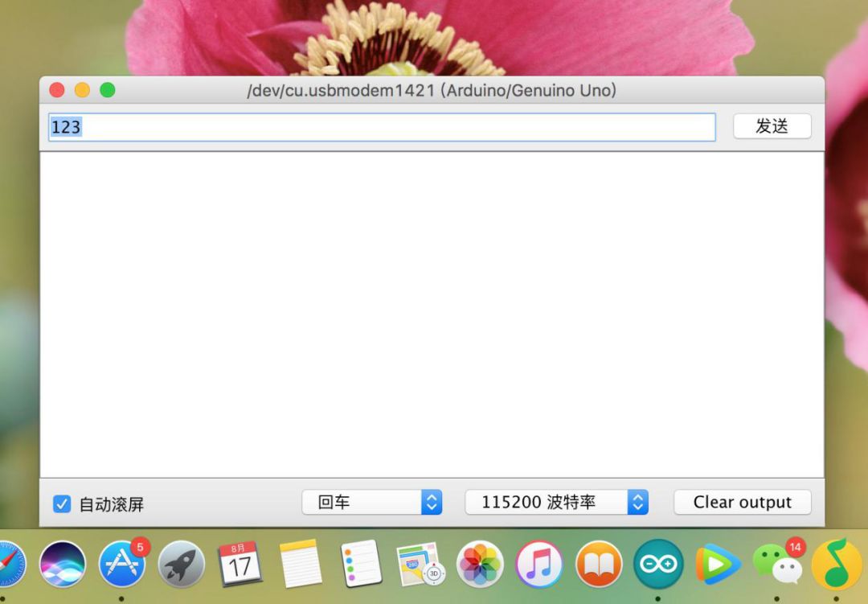Click the green zoom window button
The image size is (868, 604).
pos(108,90)
